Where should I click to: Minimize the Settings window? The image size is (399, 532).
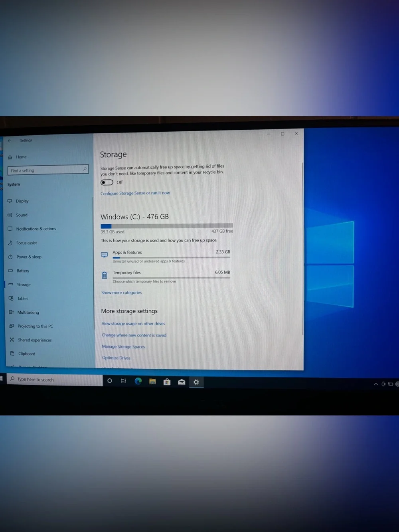pos(269,134)
